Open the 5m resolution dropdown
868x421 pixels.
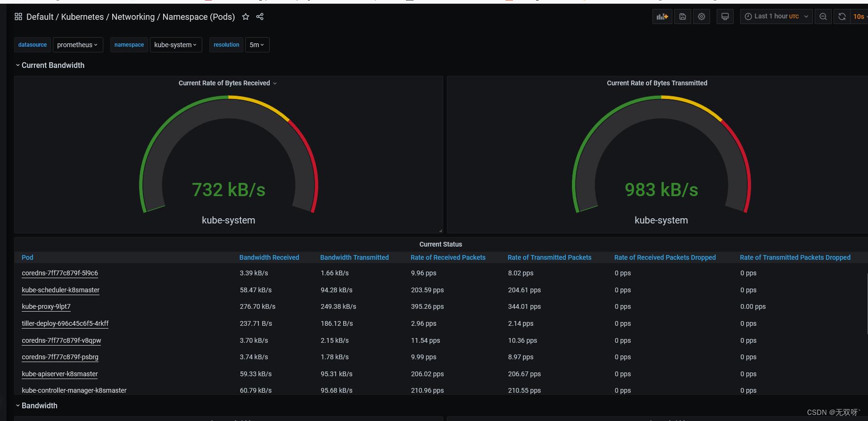point(257,45)
